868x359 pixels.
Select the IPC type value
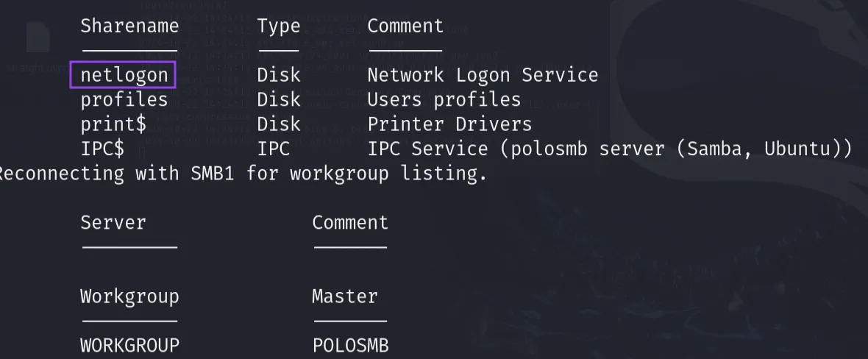click(x=273, y=149)
